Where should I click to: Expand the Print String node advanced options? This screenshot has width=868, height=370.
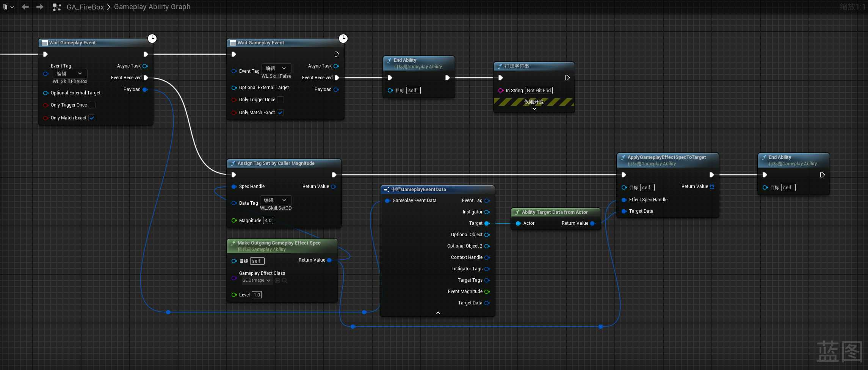pos(534,109)
